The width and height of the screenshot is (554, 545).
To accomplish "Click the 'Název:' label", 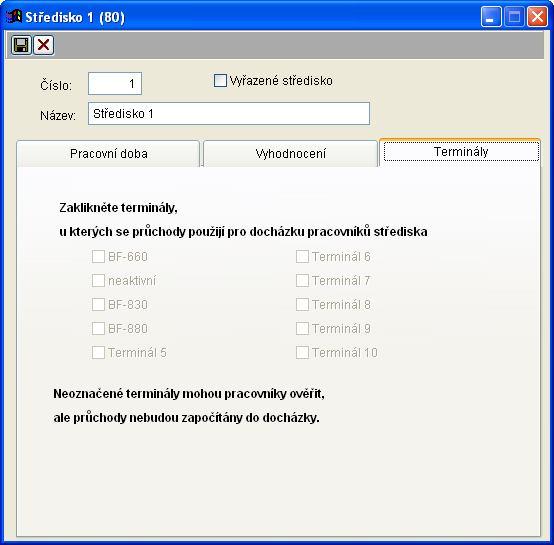I will (x=58, y=115).
